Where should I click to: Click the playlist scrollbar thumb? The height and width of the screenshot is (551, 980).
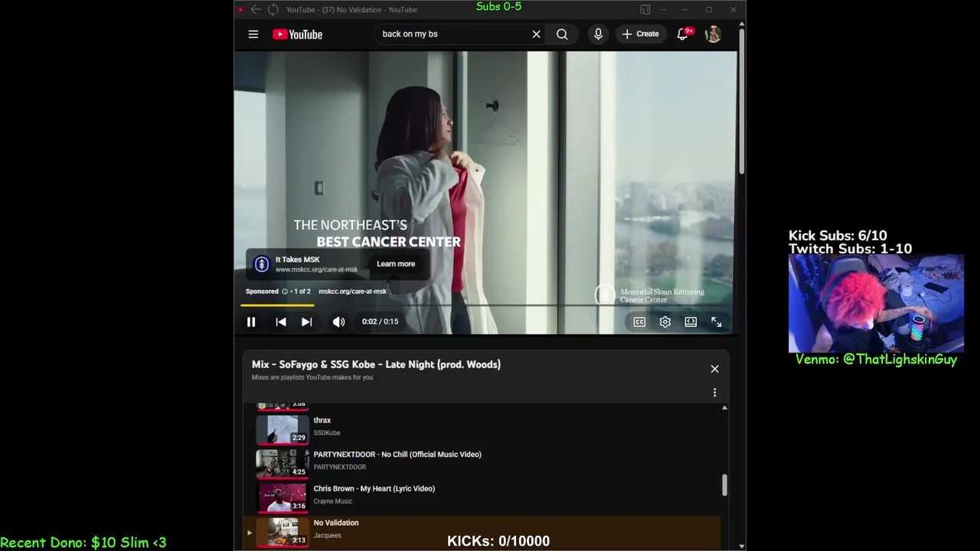[x=724, y=484]
